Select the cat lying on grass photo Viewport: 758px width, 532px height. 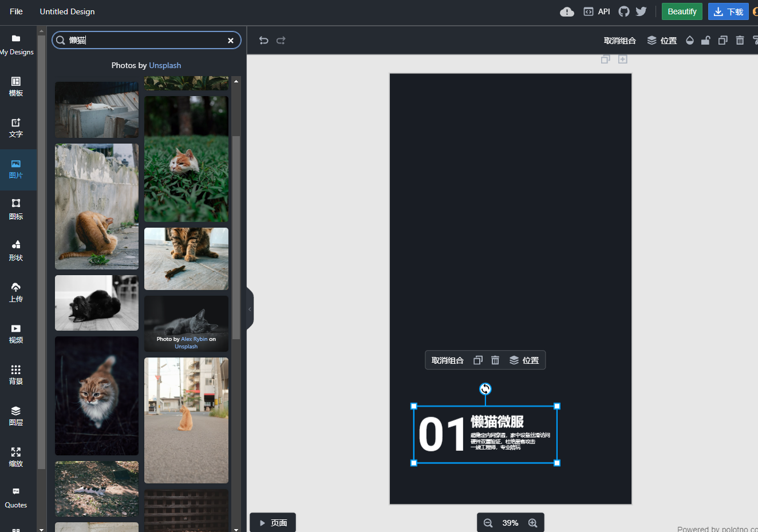click(x=97, y=489)
